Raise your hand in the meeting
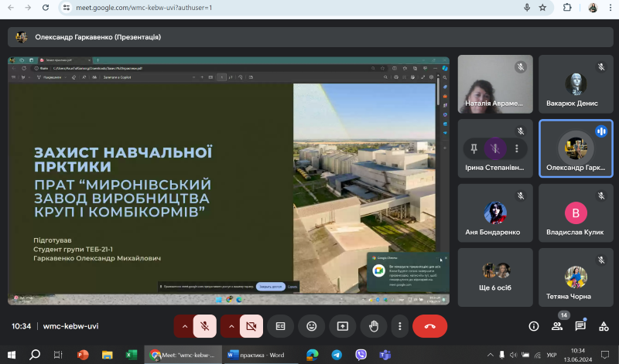This screenshot has width=619, height=364. pyautogui.click(x=374, y=326)
